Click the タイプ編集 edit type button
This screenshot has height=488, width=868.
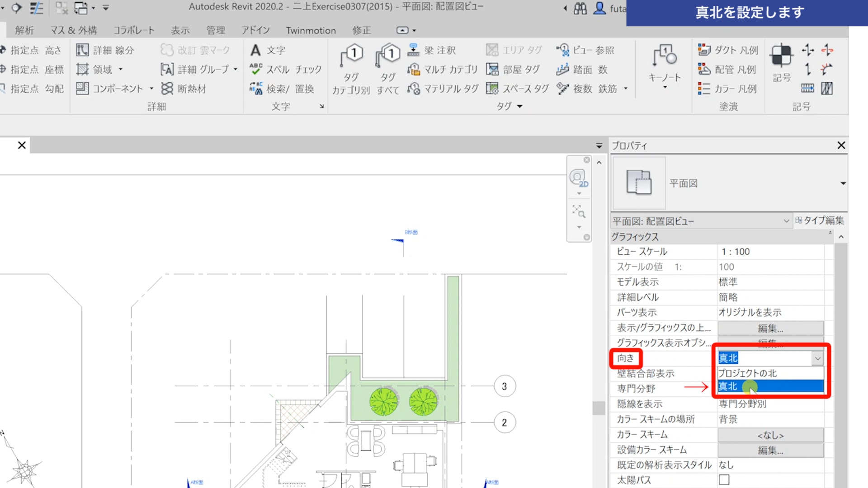(x=820, y=221)
